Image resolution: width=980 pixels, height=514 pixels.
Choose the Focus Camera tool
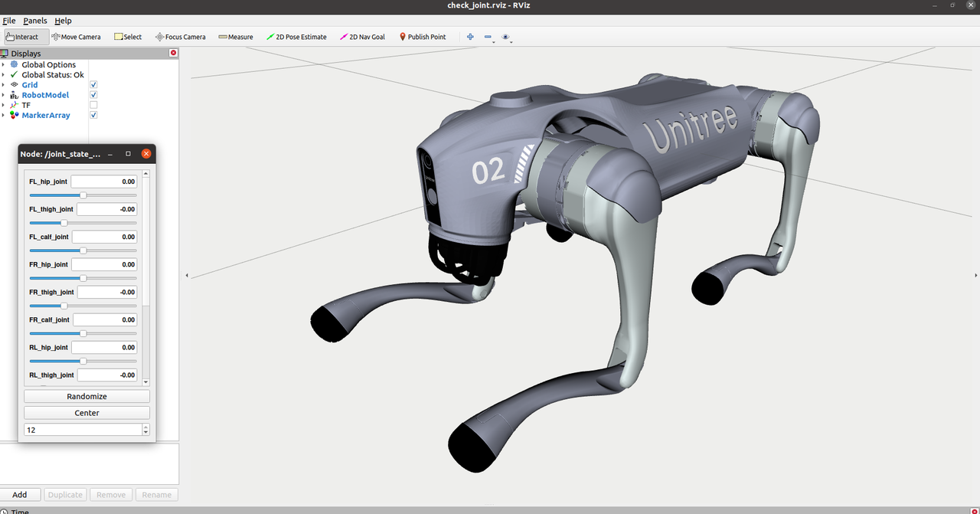pyautogui.click(x=180, y=37)
